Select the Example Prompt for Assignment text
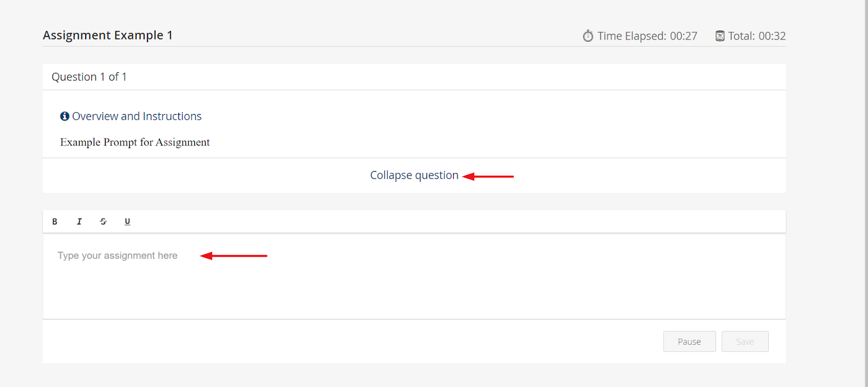This screenshot has width=868, height=387. [x=135, y=142]
